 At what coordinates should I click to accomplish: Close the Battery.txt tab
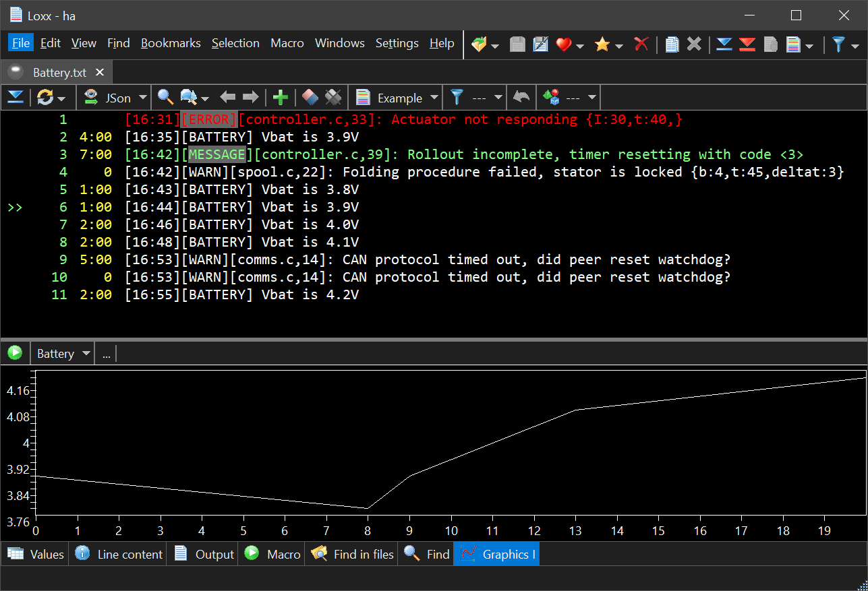tap(100, 72)
